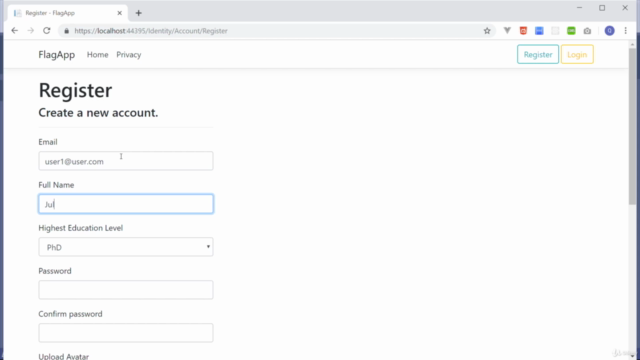Viewport: 640px width, 360px height.
Task: Focus the Password input field
Action: coord(126,290)
